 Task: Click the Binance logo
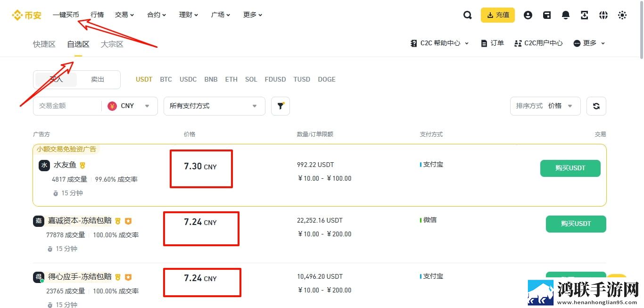coord(27,15)
